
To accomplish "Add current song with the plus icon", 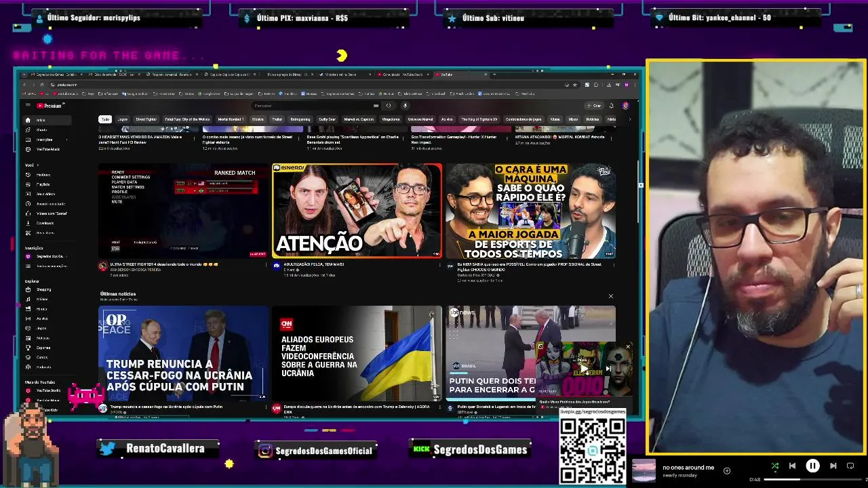I will tap(727, 470).
